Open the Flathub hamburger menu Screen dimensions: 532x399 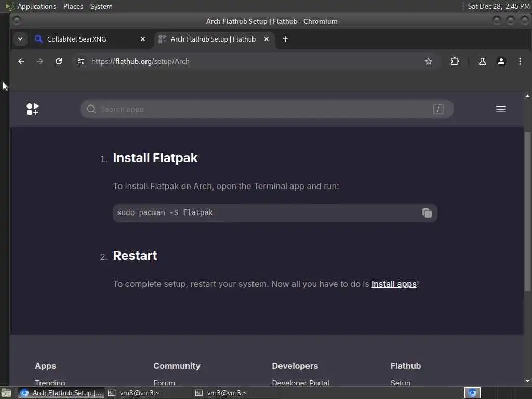tap(500, 109)
